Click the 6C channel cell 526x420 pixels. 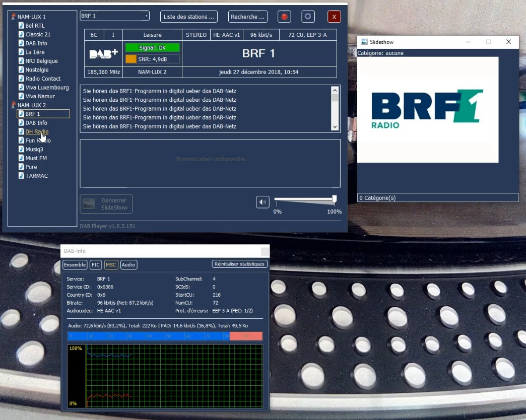pos(94,35)
